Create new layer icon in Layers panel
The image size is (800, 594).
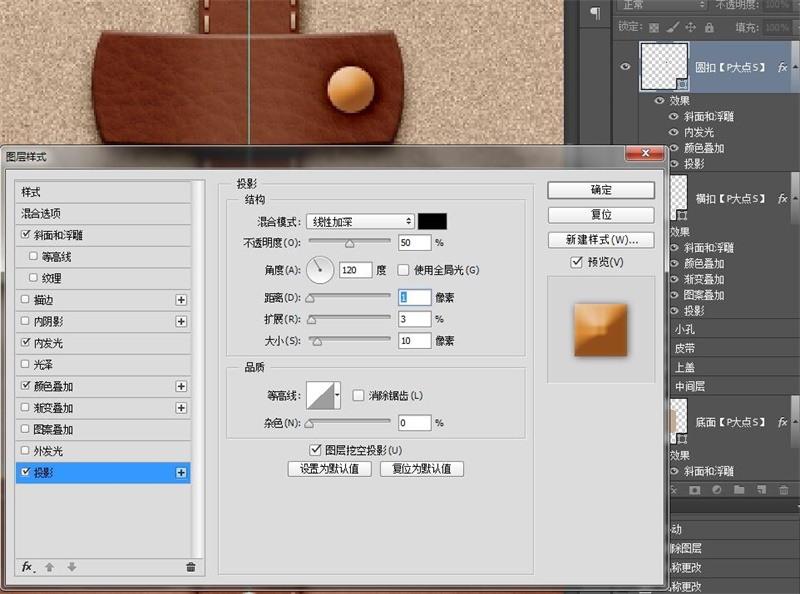(x=761, y=490)
